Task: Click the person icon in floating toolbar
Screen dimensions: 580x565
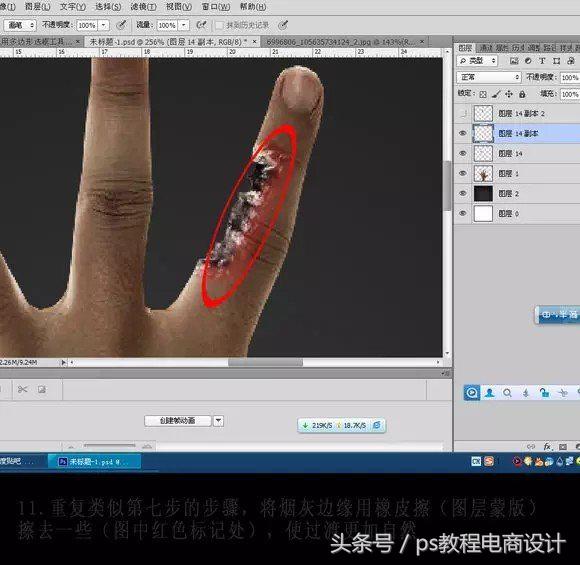Action: coord(490,393)
